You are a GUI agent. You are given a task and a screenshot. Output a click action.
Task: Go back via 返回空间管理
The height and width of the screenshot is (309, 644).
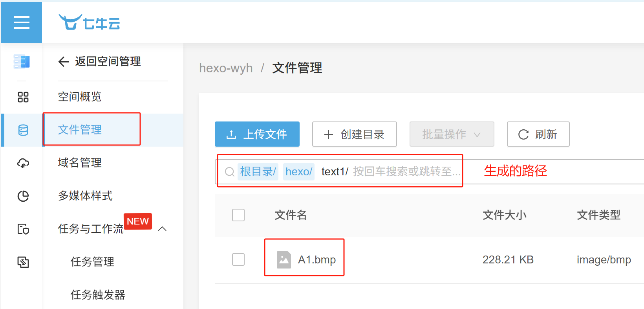tap(100, 62)
